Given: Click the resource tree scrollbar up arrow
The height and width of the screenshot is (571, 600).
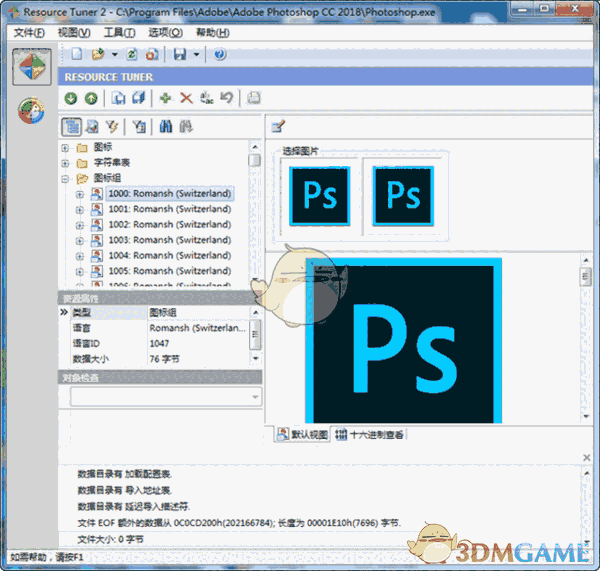Looking at the screenshot, I should 254,147.
